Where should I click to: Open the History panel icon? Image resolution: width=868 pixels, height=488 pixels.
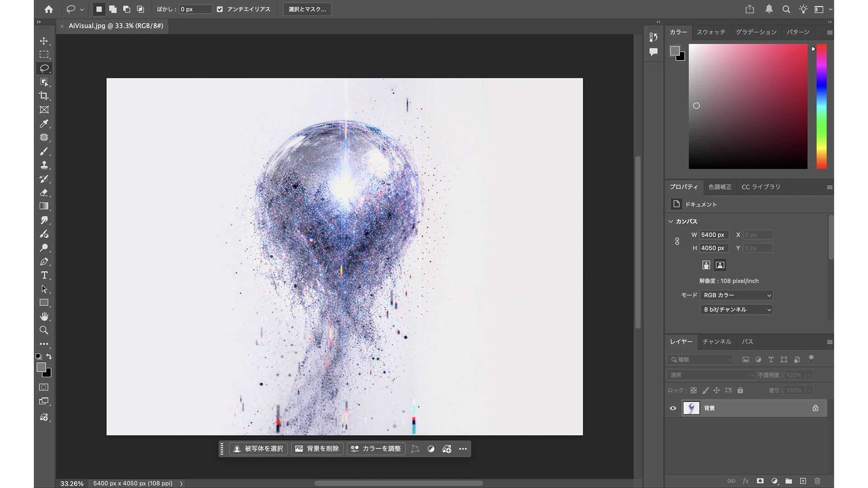pos(653,37)
